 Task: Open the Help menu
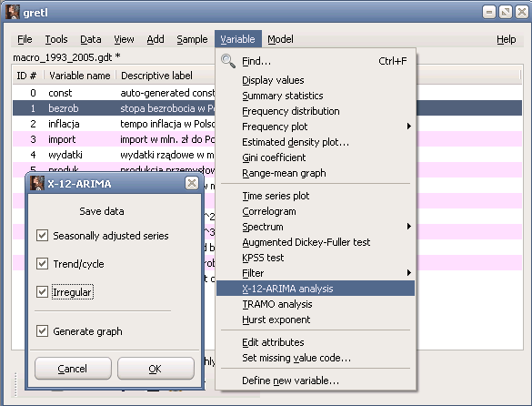pyautogui.click(x=507, y=39)
